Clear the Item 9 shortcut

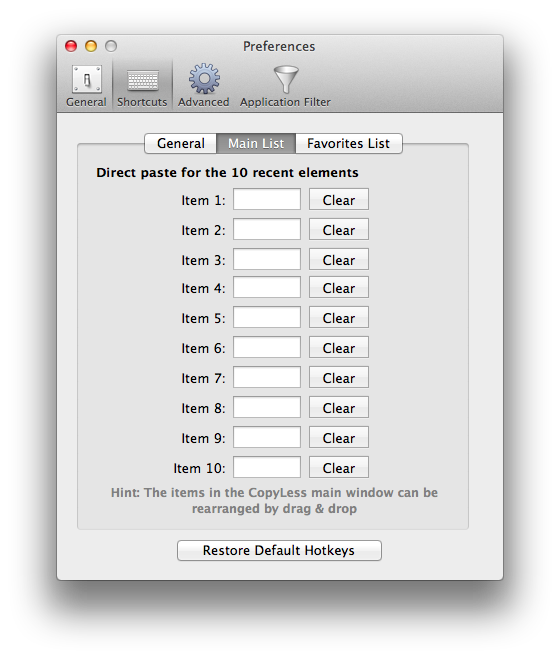(x=339, y=437)
